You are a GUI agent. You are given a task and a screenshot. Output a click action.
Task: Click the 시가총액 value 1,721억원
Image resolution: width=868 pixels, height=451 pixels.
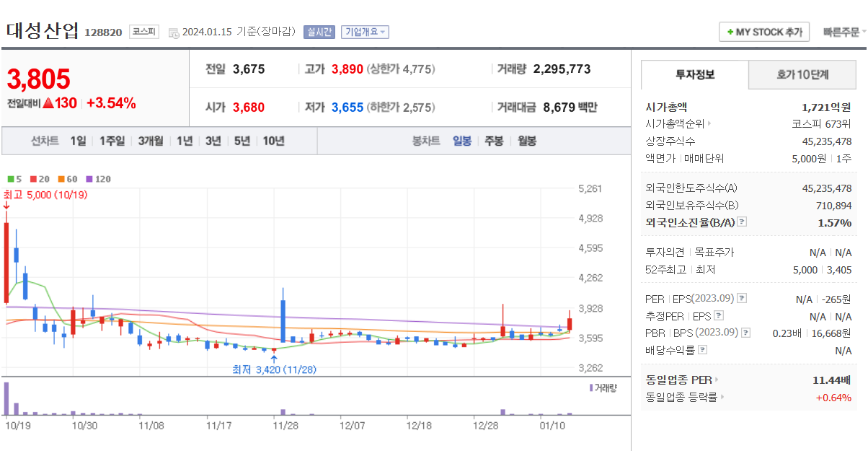[x=826, y=106]
